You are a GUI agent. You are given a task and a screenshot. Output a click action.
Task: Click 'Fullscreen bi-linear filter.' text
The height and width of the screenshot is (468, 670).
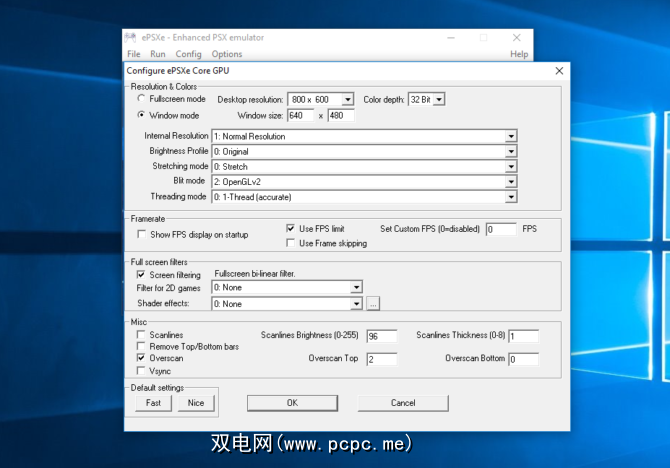tap(255, 274)
